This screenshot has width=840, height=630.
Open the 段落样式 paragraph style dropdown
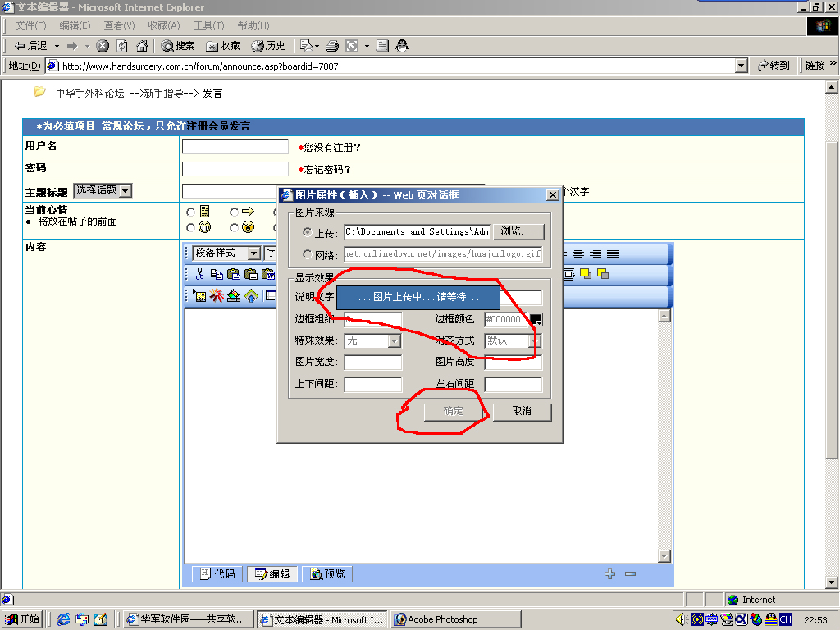click(226, 253)
